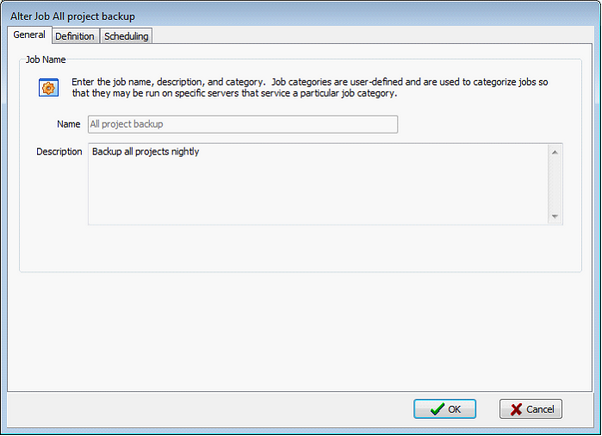Open the Definition tab
The height and width of the screenshot is (436, 602).
75,36
